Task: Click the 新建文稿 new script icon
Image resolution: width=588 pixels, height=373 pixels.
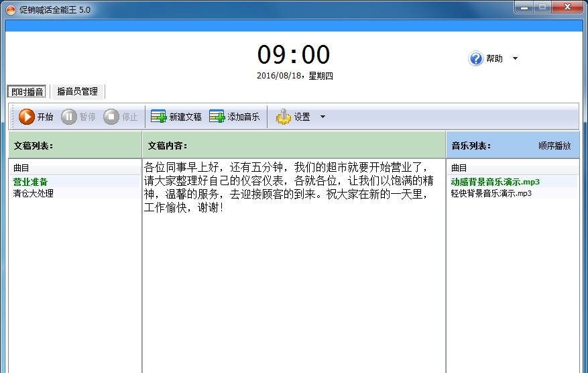Action: pos(158,117)
